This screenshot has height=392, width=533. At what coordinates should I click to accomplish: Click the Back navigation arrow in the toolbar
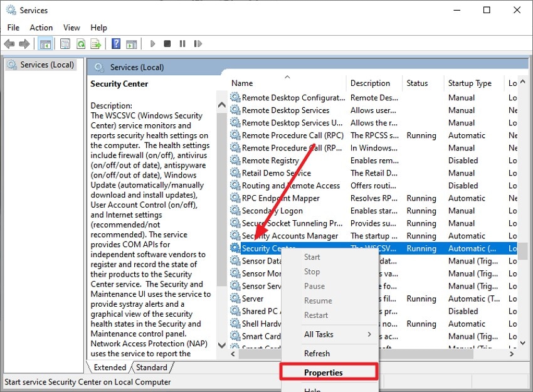pos(9,43)
